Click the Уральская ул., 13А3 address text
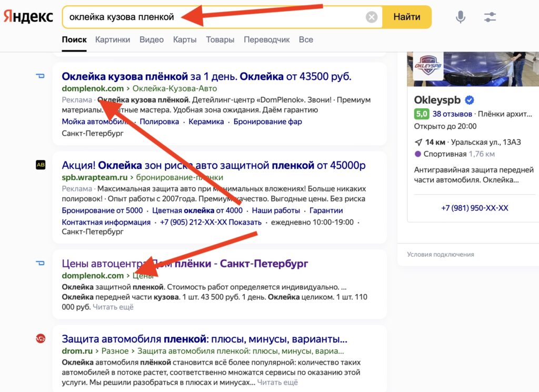The height and width of the screenshot is (392, 539). 486,142
